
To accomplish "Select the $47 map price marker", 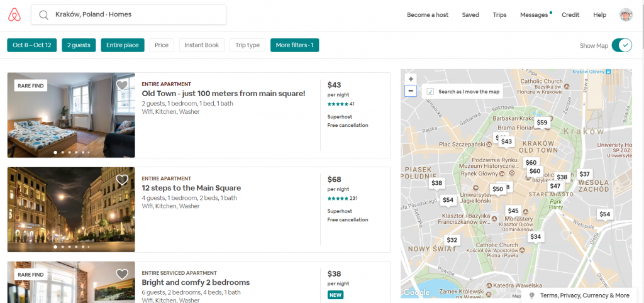I will [555, 185].
